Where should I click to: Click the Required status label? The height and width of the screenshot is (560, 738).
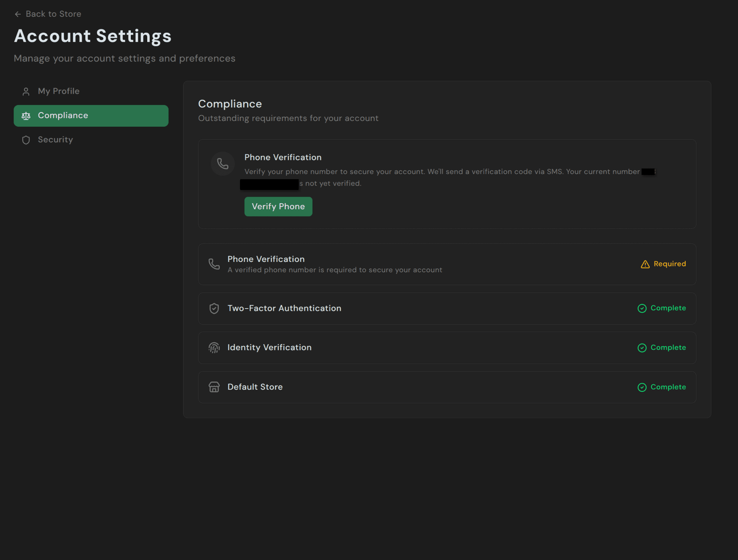670,264
